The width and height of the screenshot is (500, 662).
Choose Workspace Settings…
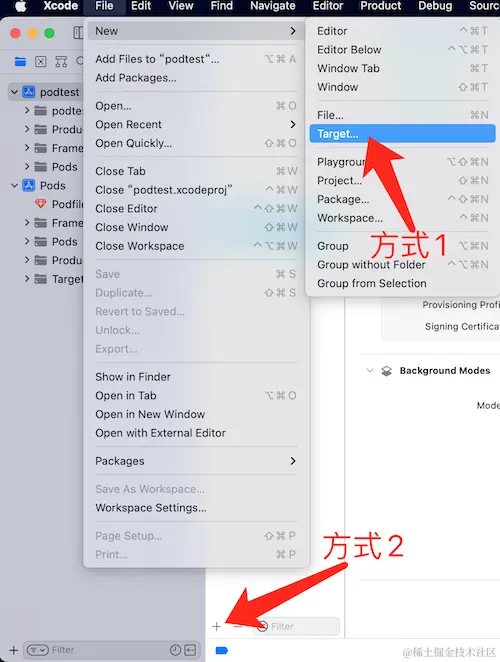click(196, 507)
